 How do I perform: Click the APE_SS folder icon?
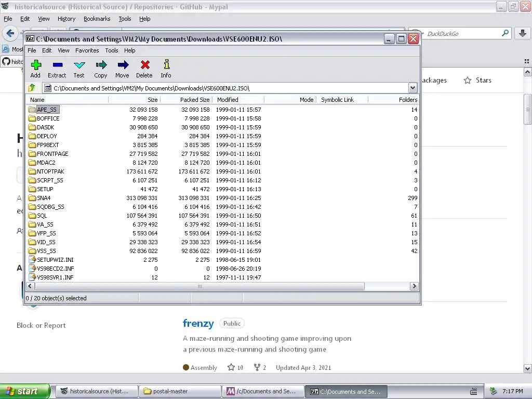tap(32, 109)
